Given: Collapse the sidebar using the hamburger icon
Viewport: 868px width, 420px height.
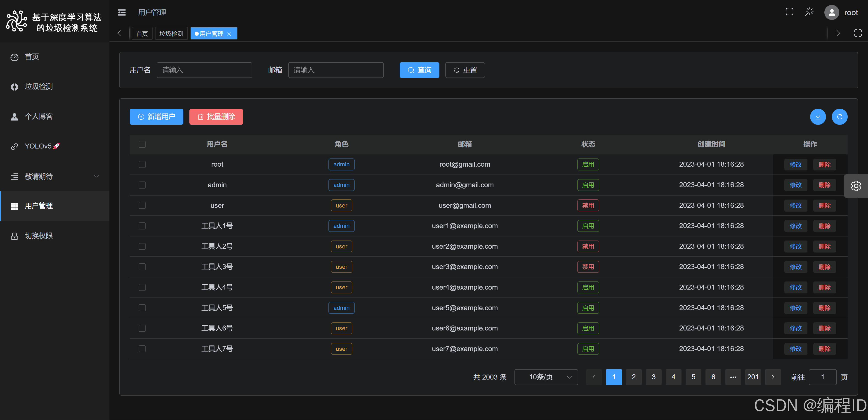Looking at the screenshot, I should tap(121, 12).
